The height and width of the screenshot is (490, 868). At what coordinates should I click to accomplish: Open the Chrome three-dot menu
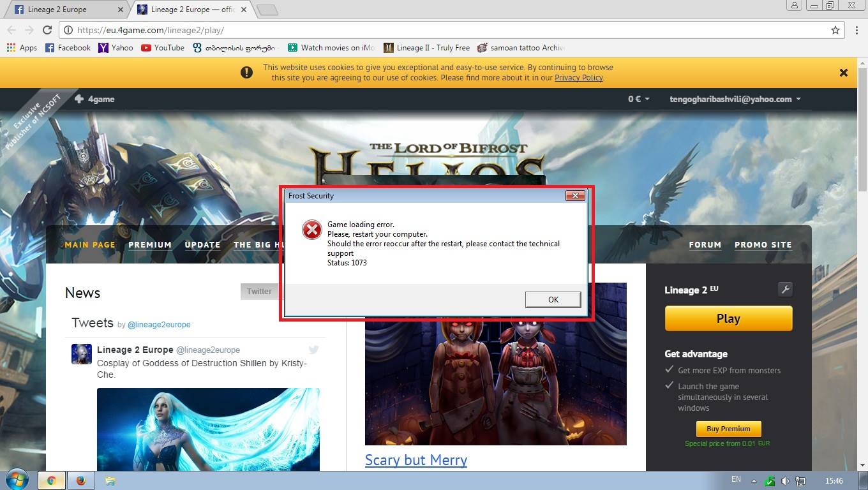click(857, 30)
